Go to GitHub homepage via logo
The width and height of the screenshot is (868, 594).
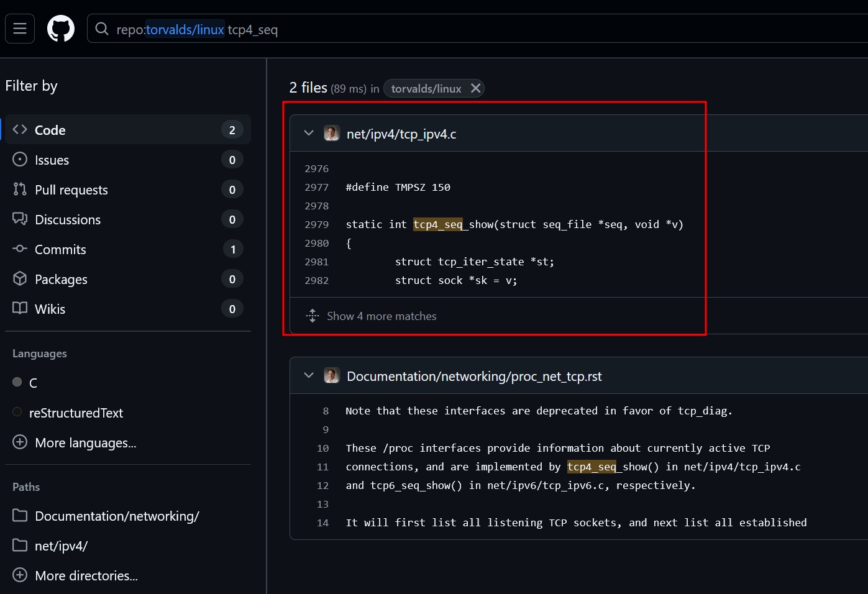pyautogui.click(x=61, y=29)
